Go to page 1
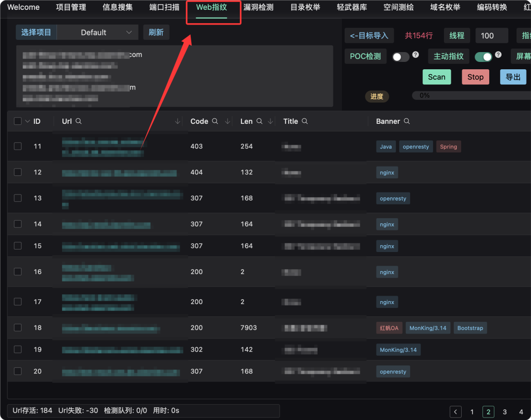The height and width of the screenshot is (420, 531). (x=472, y=412)
